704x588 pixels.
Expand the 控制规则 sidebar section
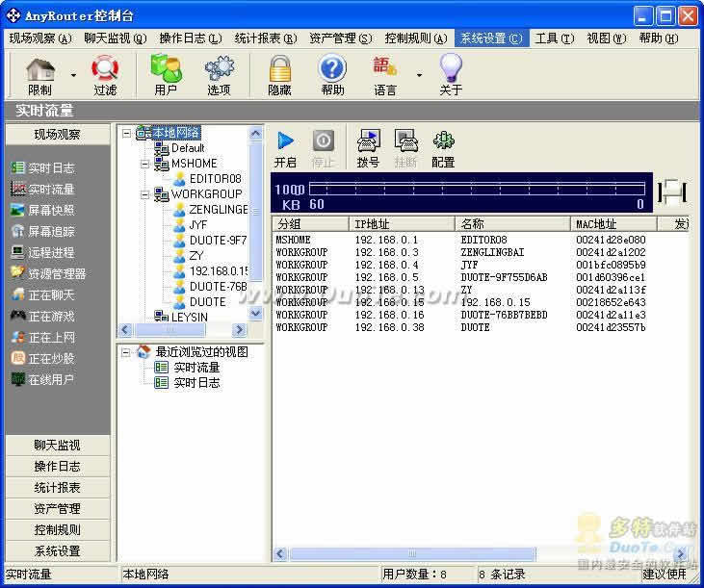(x=58, y=529)
